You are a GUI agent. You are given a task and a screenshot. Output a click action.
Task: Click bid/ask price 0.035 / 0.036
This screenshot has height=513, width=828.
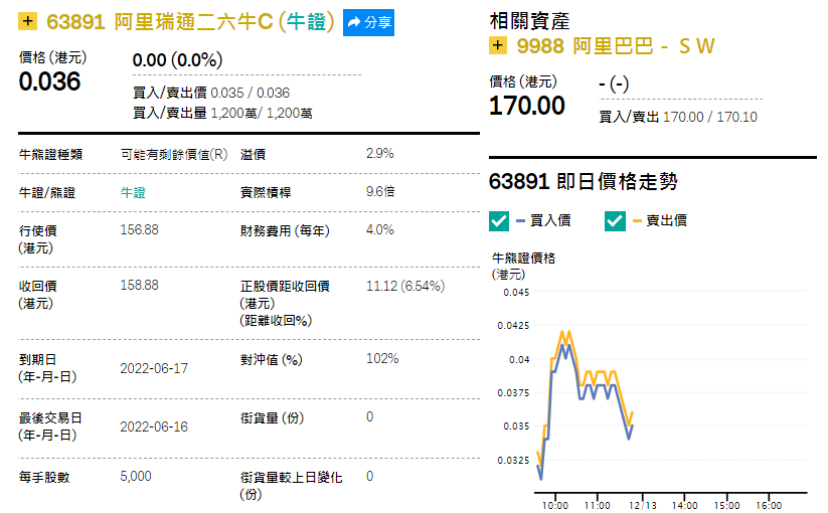point(250,93)
